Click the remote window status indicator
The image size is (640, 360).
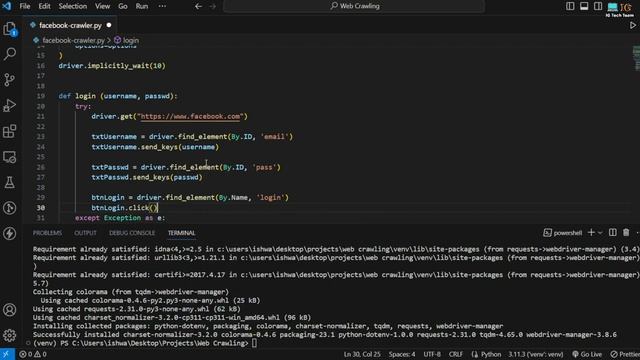tap(7, 354)
